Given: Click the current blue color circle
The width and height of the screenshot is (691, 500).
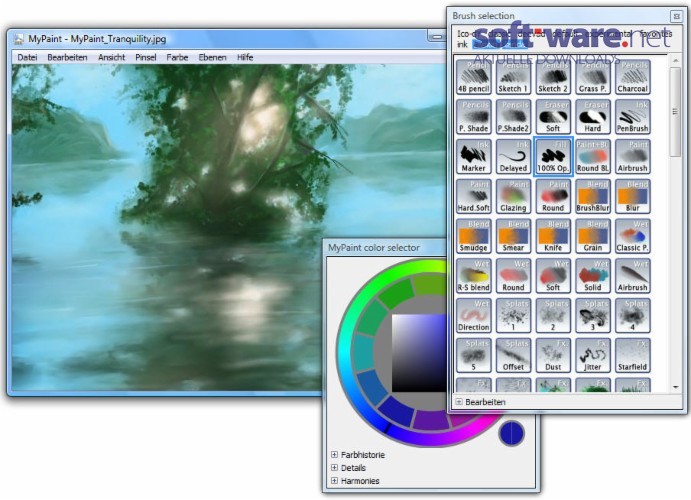Looking at the screenshot, I should click(511, 433).
